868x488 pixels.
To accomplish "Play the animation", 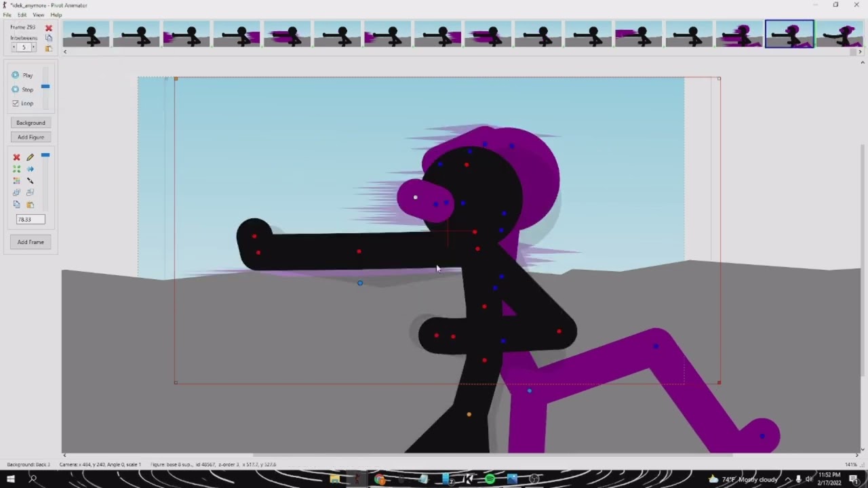I will click(22, 75).
